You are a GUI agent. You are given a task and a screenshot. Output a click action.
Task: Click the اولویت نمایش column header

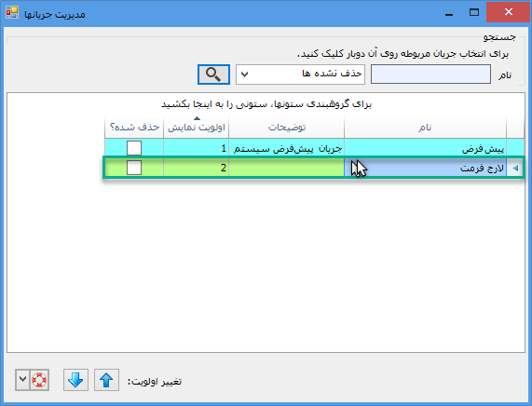pos(196,128)
